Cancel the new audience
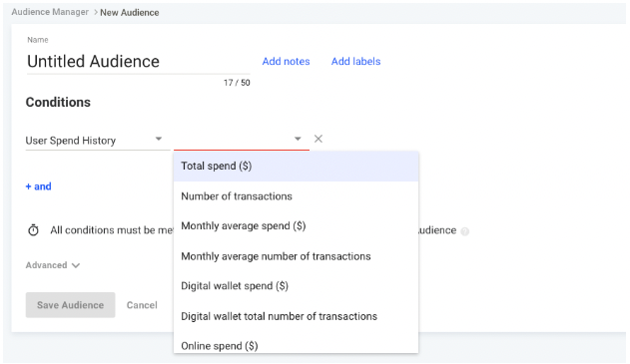This screenshot has width=630, height=364. click(x=142, y=305)
